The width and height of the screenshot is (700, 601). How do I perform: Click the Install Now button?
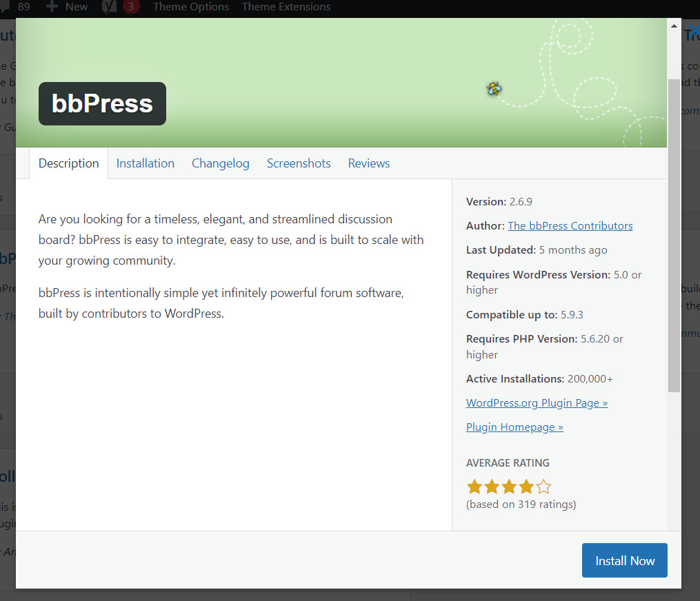(624, 560)
